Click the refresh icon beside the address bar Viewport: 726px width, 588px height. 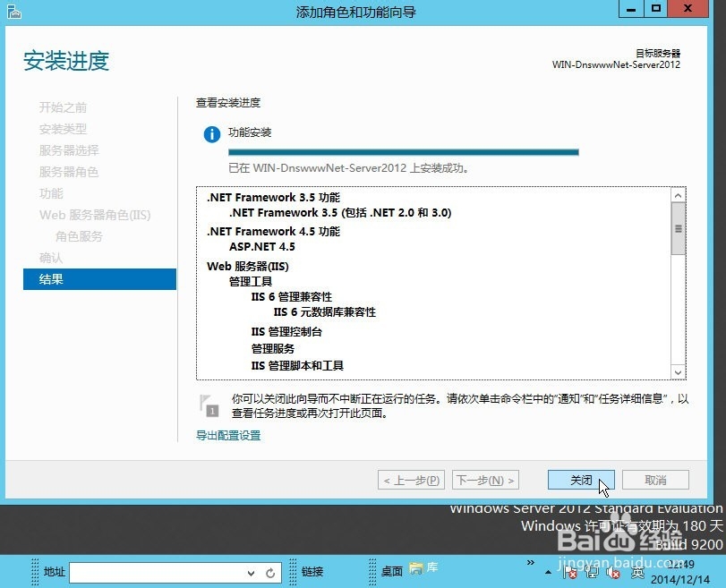[x=272, y=572]
